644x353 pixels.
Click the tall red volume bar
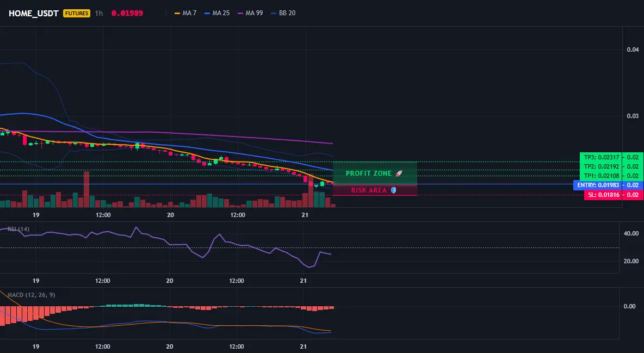(86, 189)
